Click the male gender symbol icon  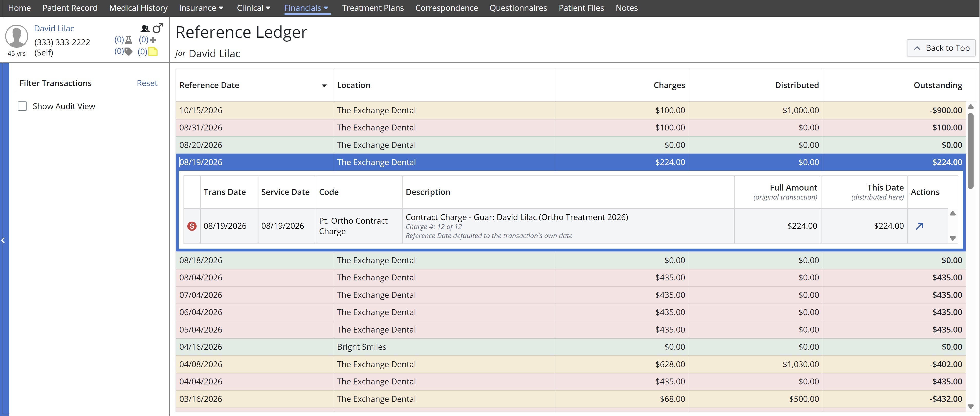158,28
